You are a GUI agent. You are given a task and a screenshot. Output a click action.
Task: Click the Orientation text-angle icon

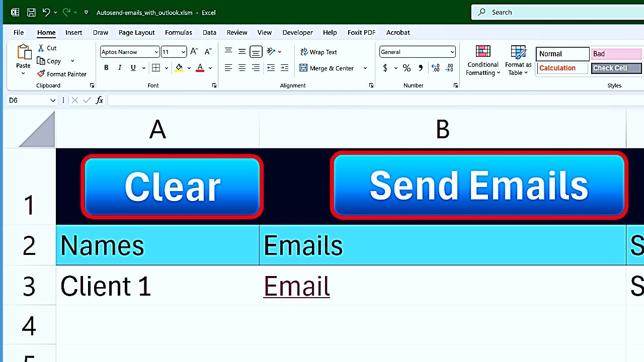click(271, 52)
